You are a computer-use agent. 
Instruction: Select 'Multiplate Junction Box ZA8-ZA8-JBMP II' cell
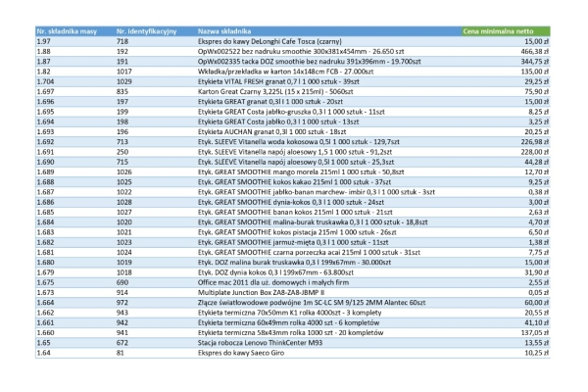pos(261,293)
